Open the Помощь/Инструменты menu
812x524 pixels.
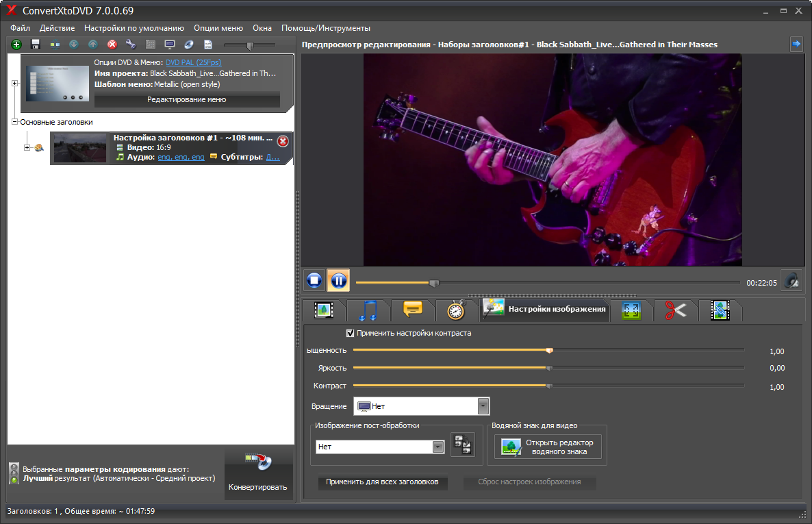tap(326, 28)
